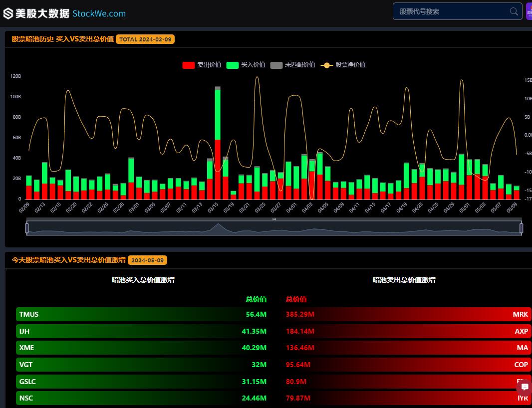Open the chat bubble icon
This screenshot has width=532, height=408.
[x=525, y=387]
